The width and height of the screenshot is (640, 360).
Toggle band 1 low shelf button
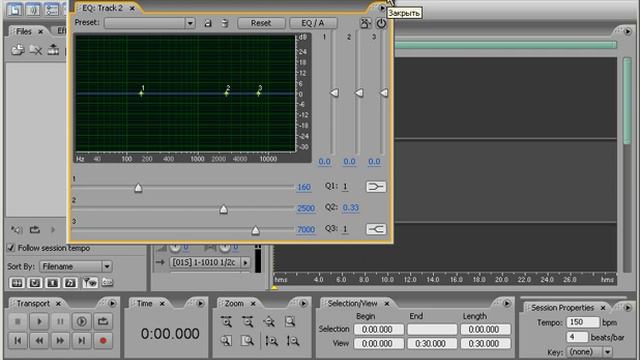(376, 187)
